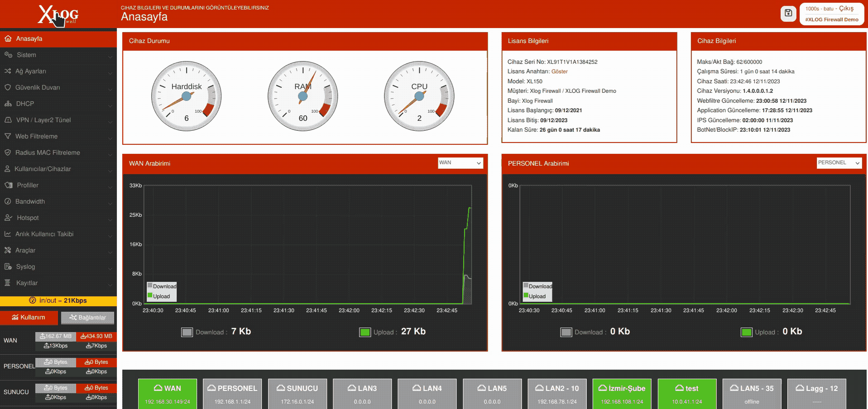Click the LAN2 - 10 interface tile
This screenshot has height=409, width=868.
tap(557, 394)
